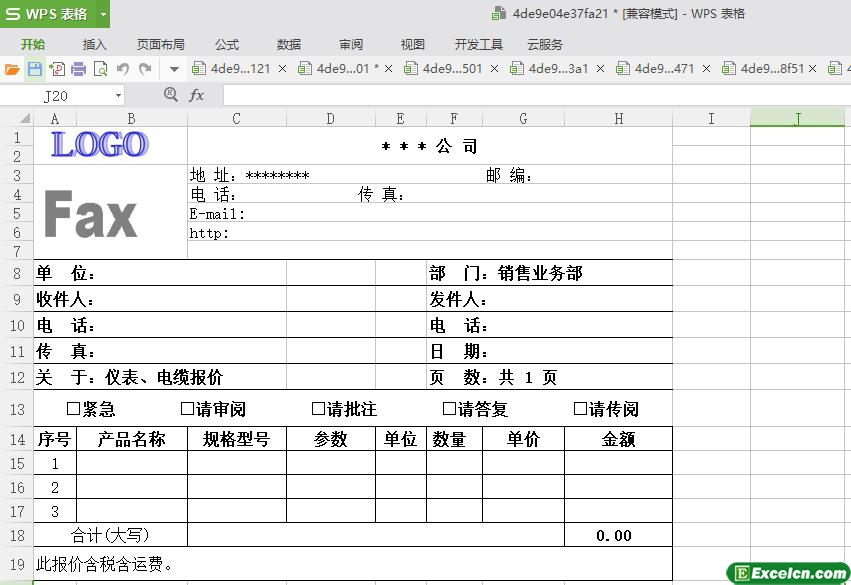Image resolution: width=851 pixels, height=585 pixels.
Task: Click the 关于: 仪表、电缆报价 cell
Action: [160, 377]
